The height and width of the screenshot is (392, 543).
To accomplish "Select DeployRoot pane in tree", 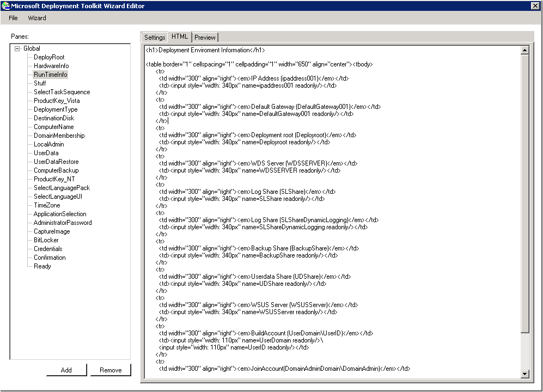I will point(49,57).
